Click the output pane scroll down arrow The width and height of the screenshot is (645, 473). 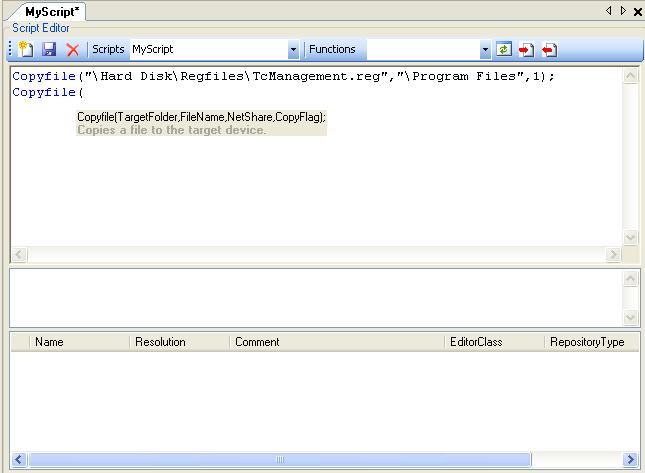(x=631, y=317)
